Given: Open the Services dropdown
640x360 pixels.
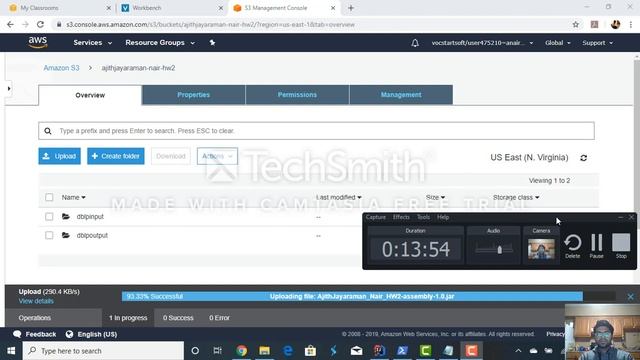Looking at the screenshot, I should coord(93,42).
